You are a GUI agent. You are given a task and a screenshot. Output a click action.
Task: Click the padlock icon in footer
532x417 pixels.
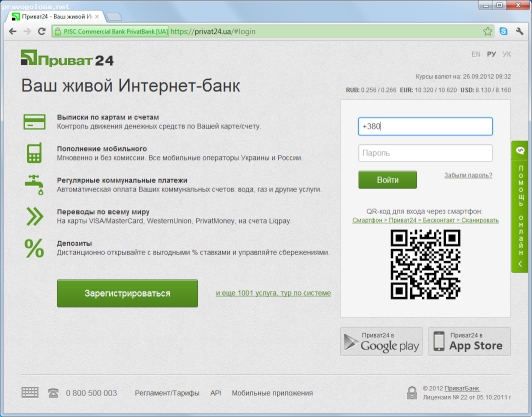[412, 393]
